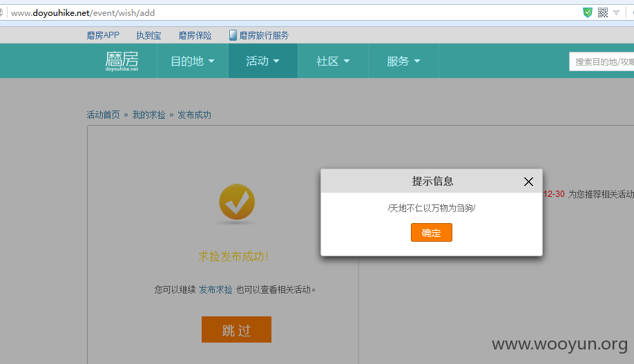The width and height of the screenshot is (634, 364).
Task: Open the address bar dropdown arrow
Action: 616,12
